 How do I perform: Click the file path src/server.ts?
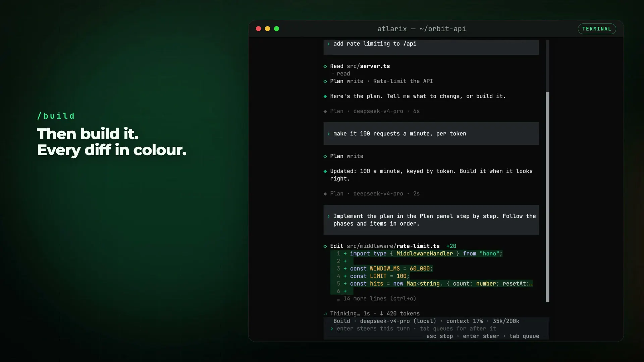tap(368, 66)
